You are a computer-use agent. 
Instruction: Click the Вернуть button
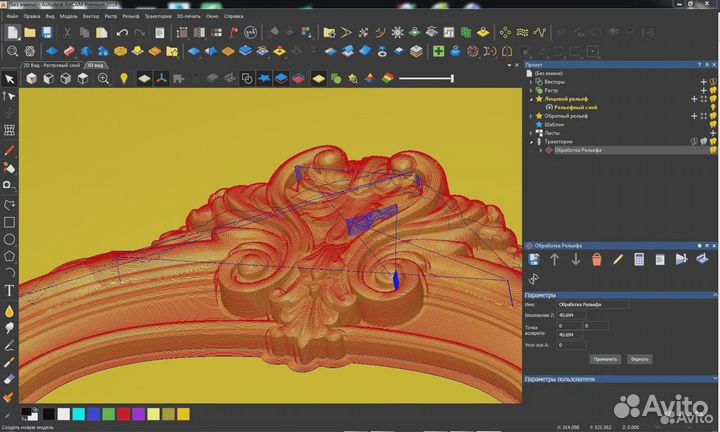[x=640, y=357]
